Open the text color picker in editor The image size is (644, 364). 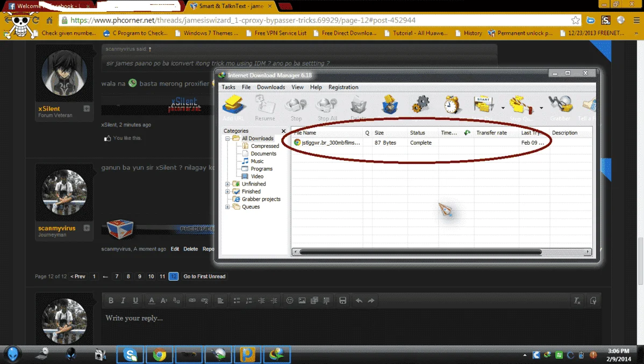[152, 301]
